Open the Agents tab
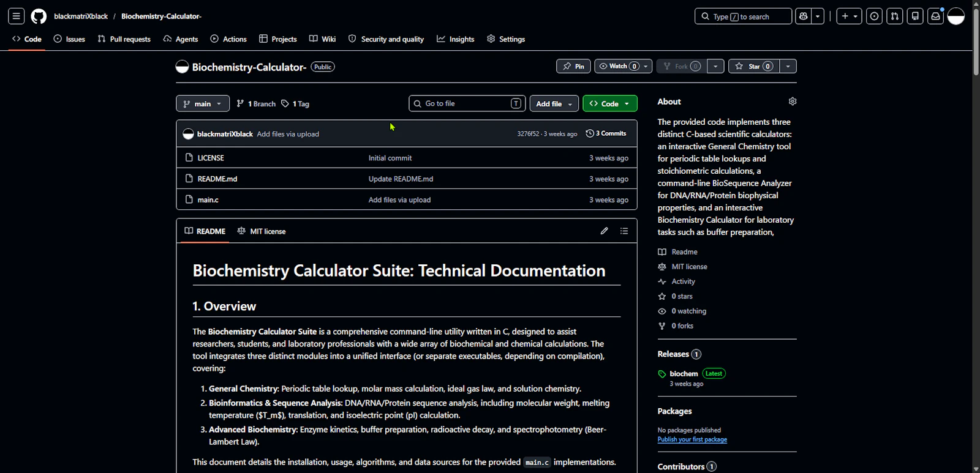This screenshot has height=473, width=980. pyautogui.click(x=181, y=39)
